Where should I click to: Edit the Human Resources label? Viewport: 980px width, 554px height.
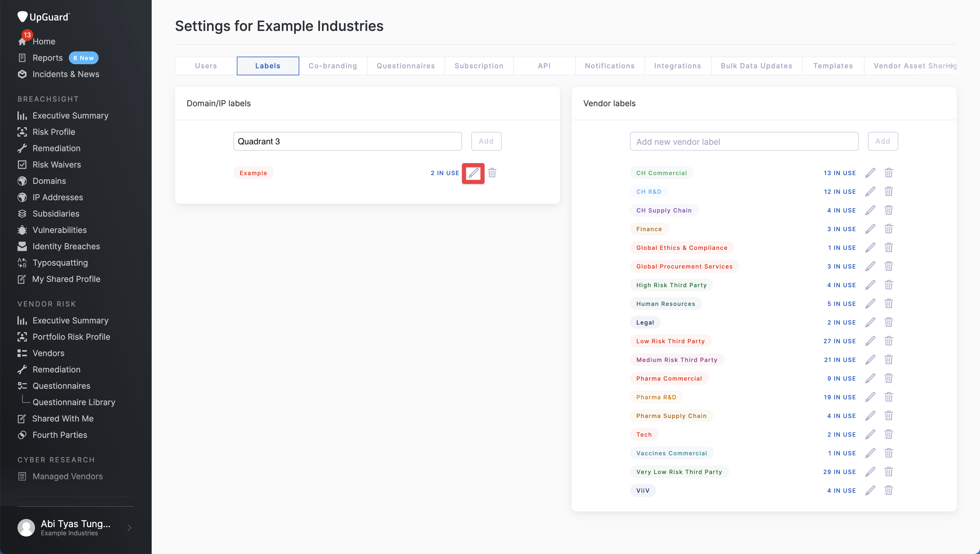[870, 304]
